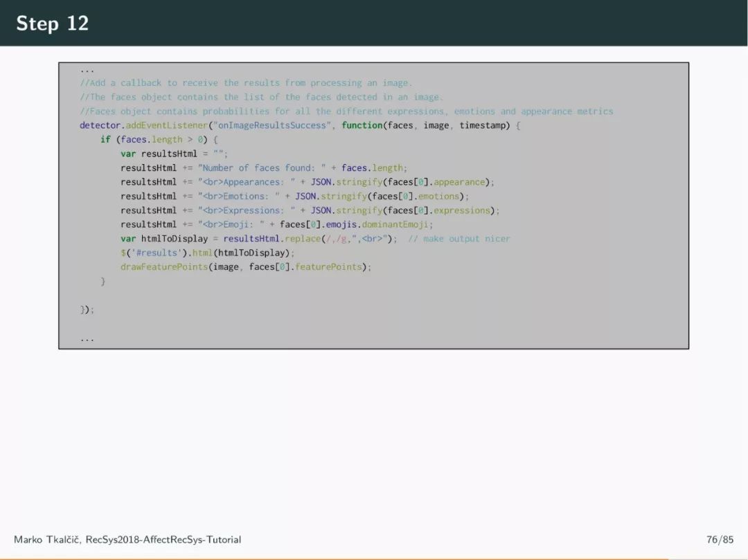Click the 'var htmlToDisplay' code line
Screen dimensions: 748x560
tap(259, 239)
